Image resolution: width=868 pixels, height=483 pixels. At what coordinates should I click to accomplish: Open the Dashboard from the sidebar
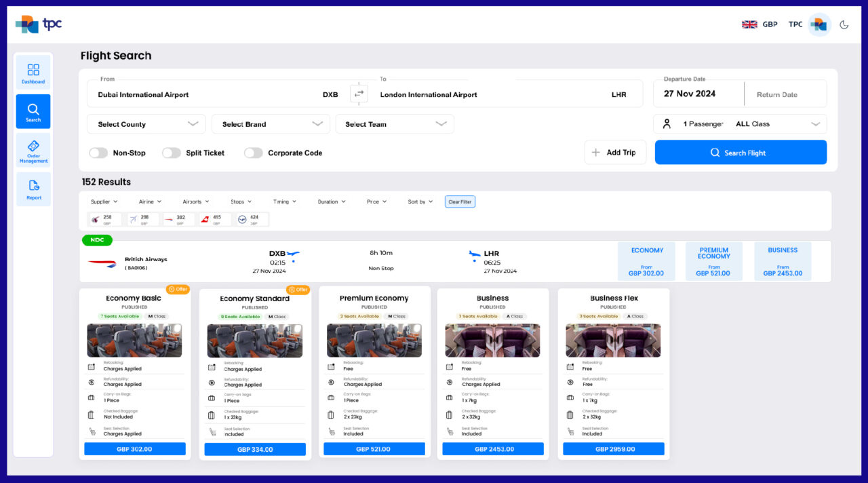point(33,72)
